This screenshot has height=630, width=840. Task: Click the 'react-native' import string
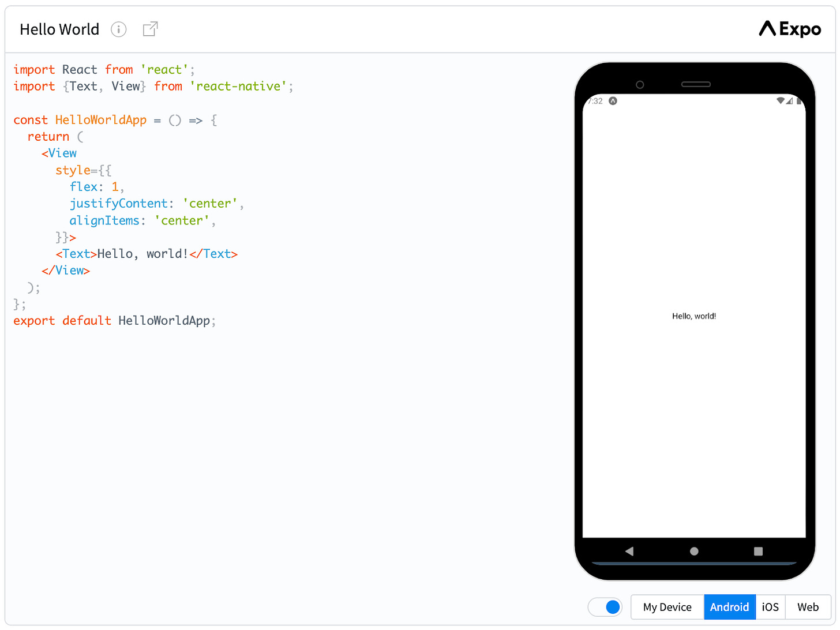237,86
